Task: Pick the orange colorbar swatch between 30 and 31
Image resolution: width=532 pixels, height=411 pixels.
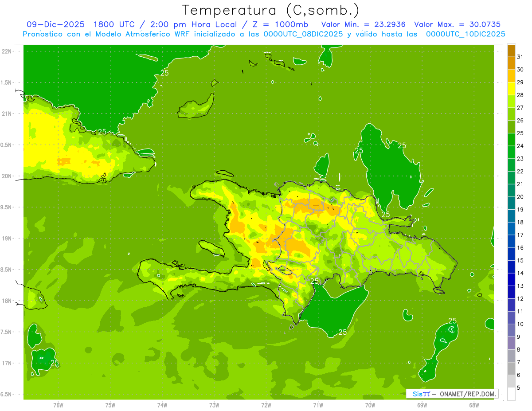Action: 511,63
